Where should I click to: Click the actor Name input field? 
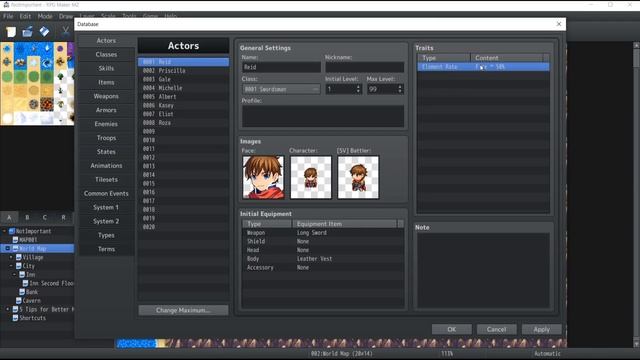click(281, 67)
